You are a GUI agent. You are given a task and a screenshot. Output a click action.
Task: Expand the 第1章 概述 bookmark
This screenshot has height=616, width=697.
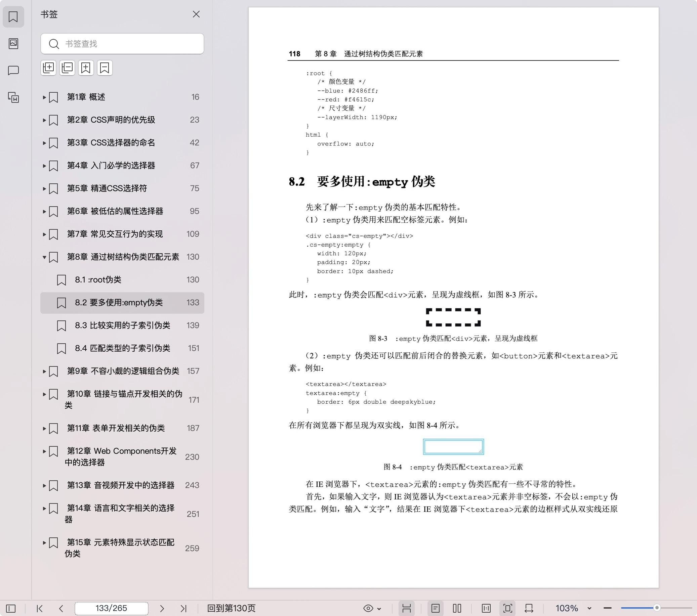pos(44,97)
